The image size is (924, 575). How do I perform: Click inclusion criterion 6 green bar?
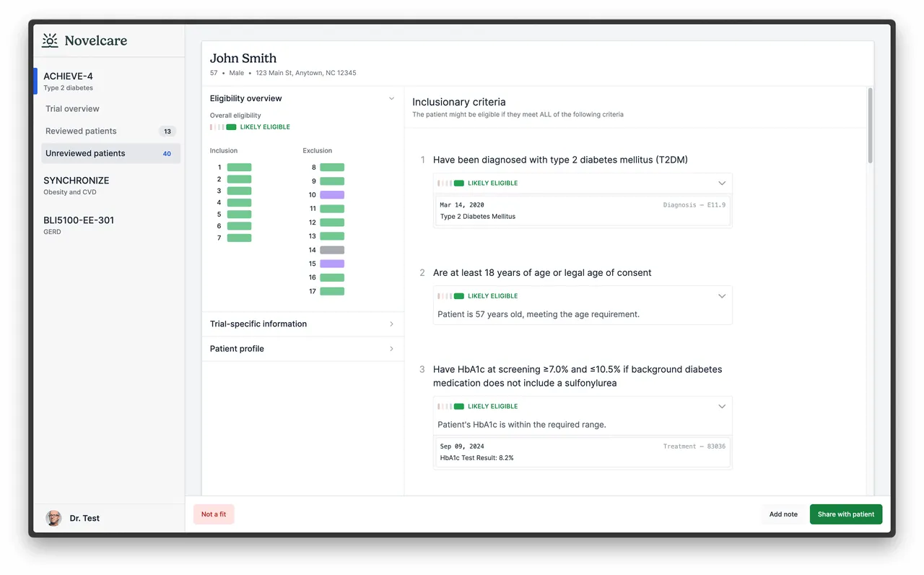pyautogui.click(x=239, y=226)
